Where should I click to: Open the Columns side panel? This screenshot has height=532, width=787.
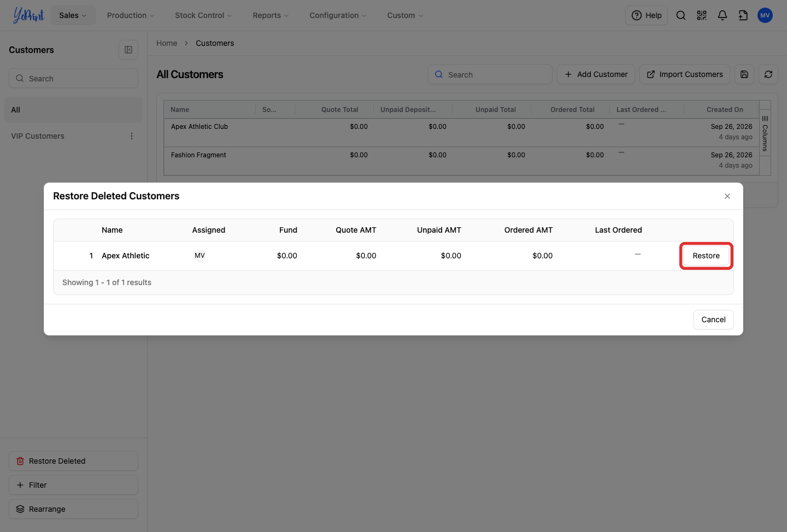(x=765, y=133)
